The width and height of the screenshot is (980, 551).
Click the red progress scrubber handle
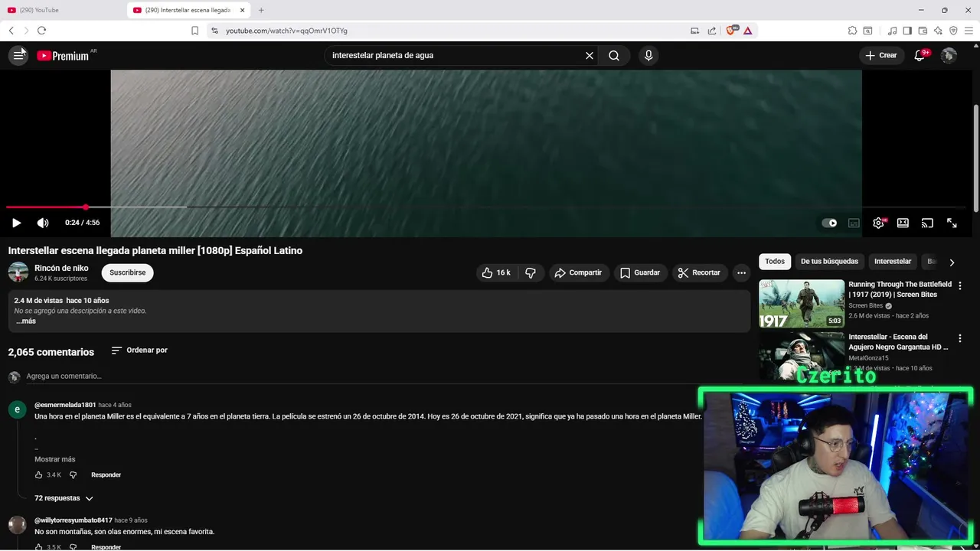pos(86,207)
